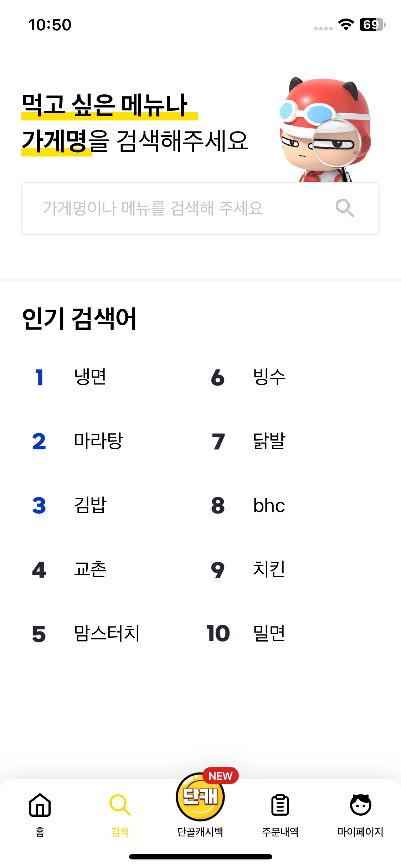Select popular keyword 마라탕
401x868 pixels.
(98, 441)
